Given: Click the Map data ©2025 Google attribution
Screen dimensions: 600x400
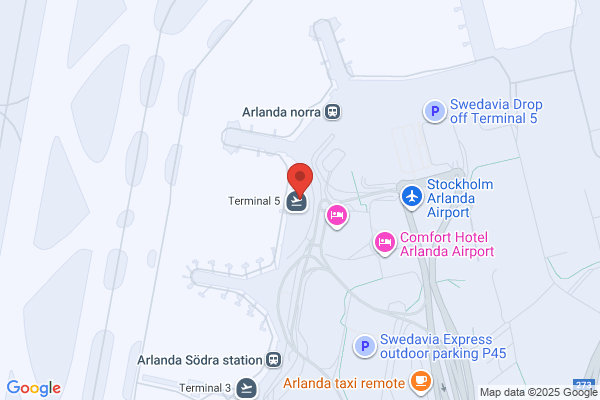Looking at the screenshot, I should [x=538, y=392].
